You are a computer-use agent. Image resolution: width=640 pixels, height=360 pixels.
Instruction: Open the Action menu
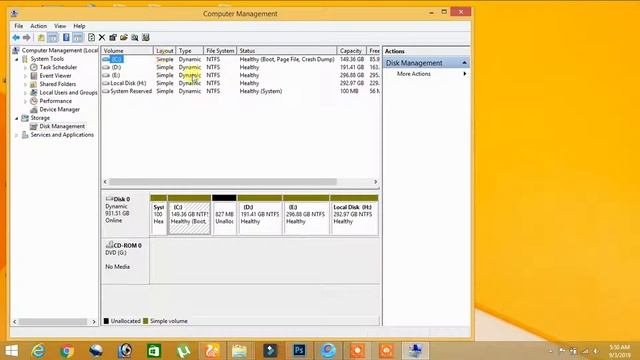39,26
